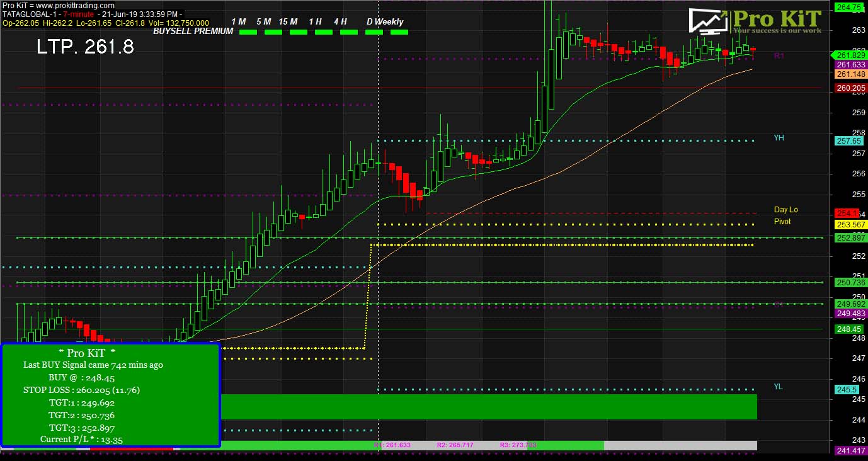This screenshot has width=868, height=461.
Task: Click the green 4 H signal indicator bar
Action: (349, 32)
